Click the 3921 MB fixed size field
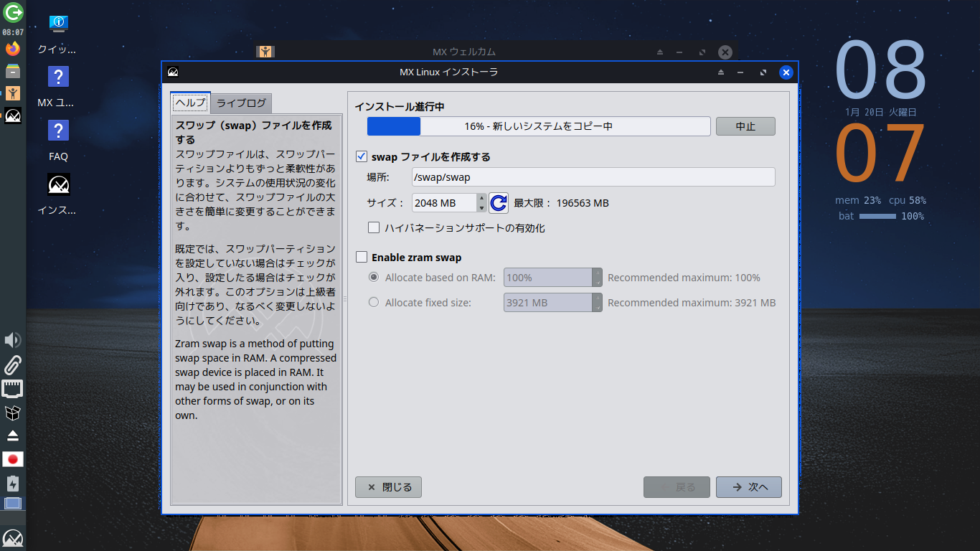Image resolution: width=980 pixels, height=551 pixels. [x=548, y=303]
